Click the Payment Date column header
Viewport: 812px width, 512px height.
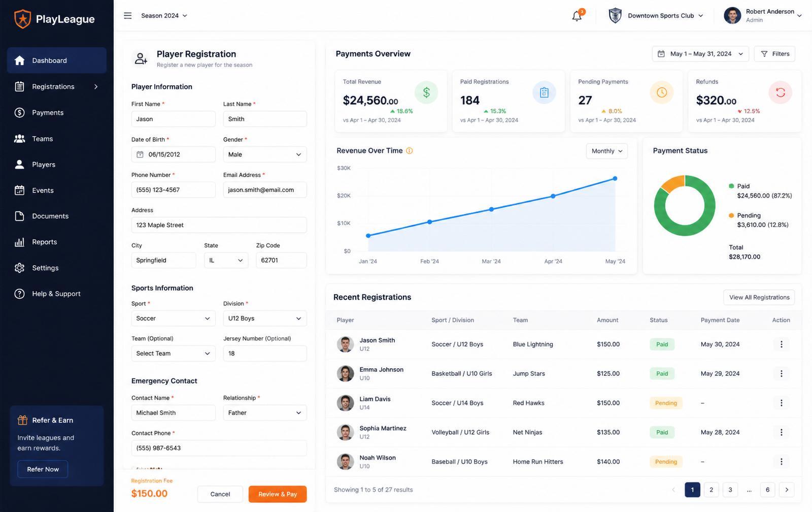point(720,320)
